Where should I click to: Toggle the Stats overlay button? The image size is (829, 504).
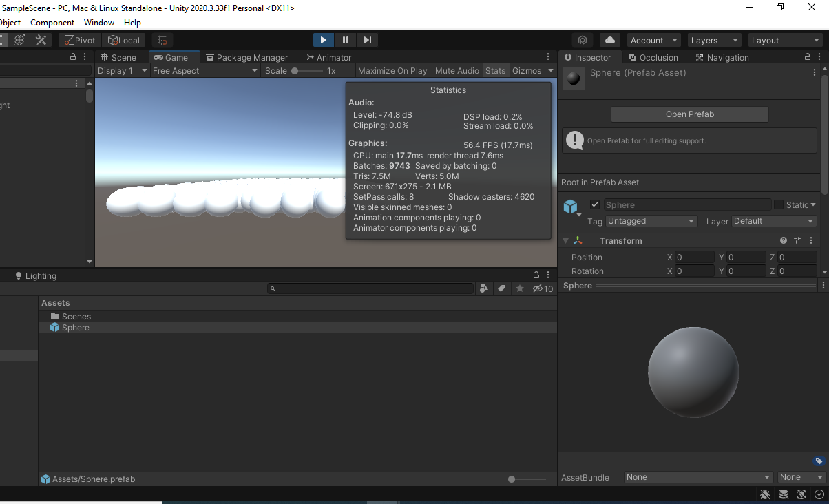(x=495, y=71)
